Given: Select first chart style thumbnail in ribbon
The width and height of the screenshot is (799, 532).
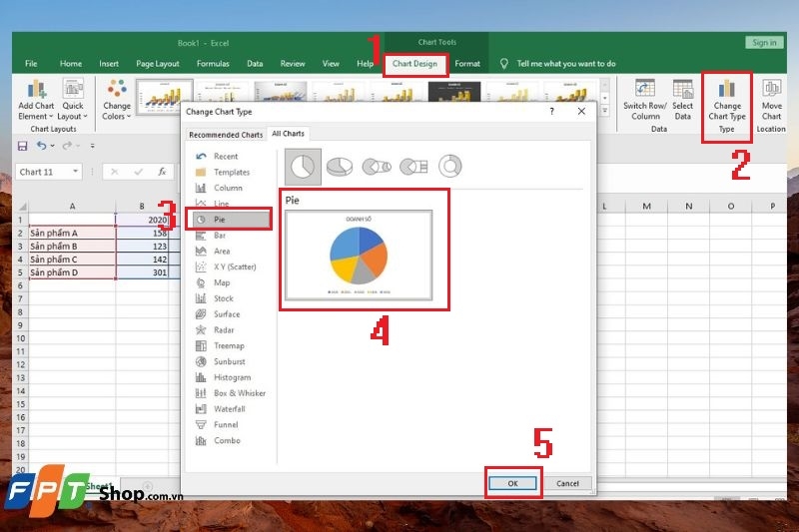Looking at the screenshot, I should 164,96.
